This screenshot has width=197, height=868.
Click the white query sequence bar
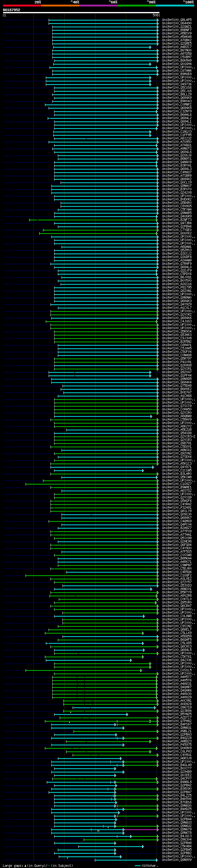pyautogui.click(x=81, y=13)
